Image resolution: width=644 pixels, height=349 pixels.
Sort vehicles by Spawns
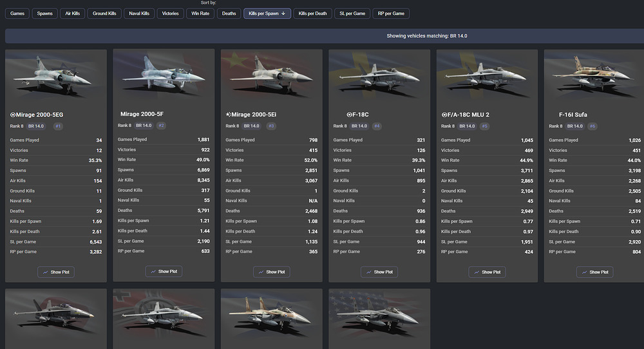pyautogui.click(x=45, y=14)
